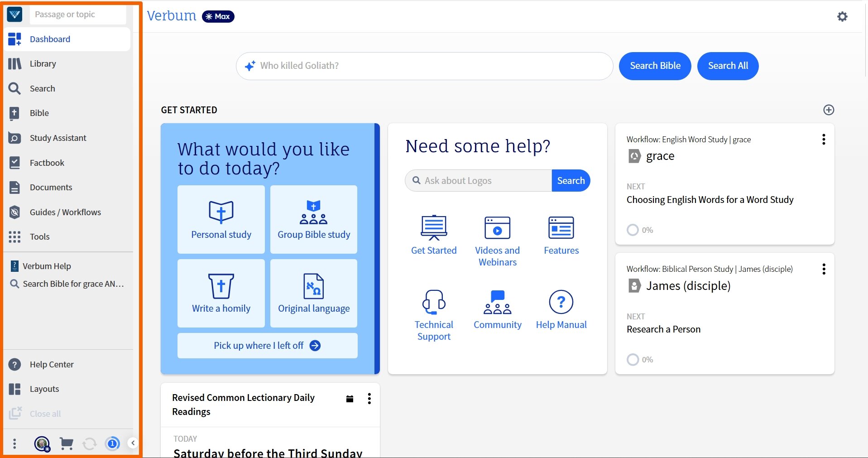Open the James (disciple) workflow
The height and width of the screenshot is (458, 868).
point(688,286)
